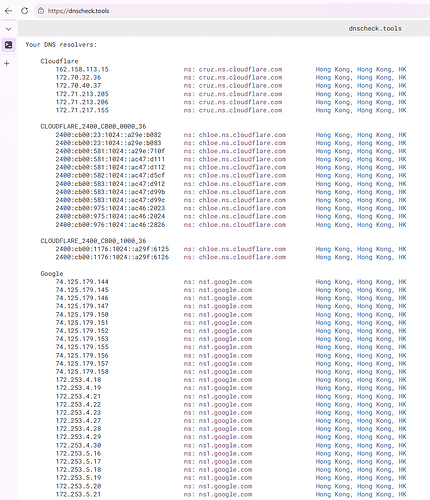Select the IP address 172.70.40.37
This screenshot has width=430, height=500.
pyautogui.click(x=78, y=86)
